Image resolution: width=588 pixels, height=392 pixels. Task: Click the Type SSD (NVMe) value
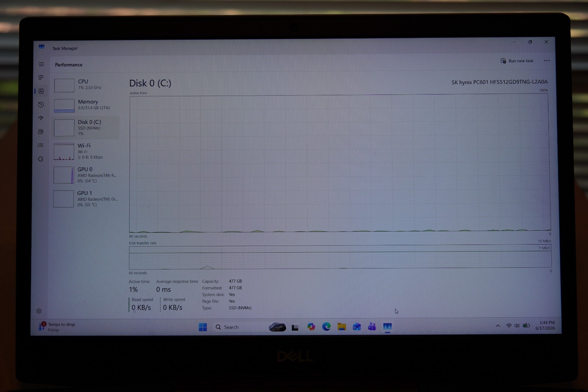tap(240, 308)
